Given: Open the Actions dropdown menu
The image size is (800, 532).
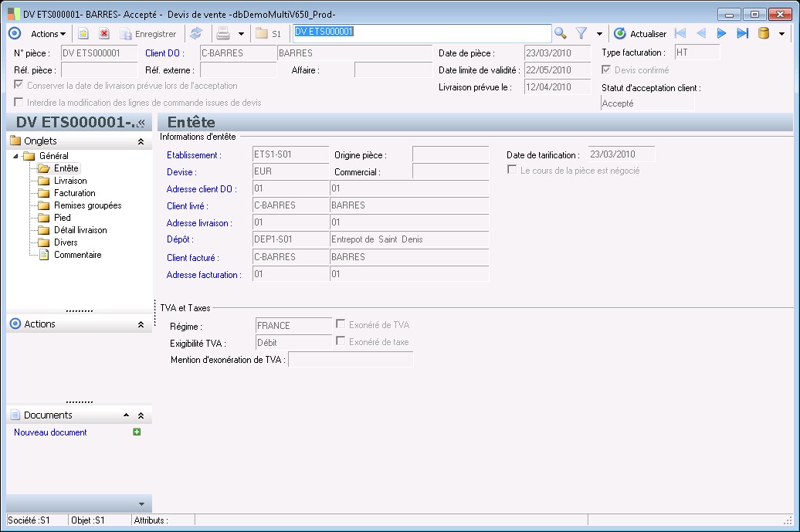Looking at the screenshot, I should (x=48, y=34).
